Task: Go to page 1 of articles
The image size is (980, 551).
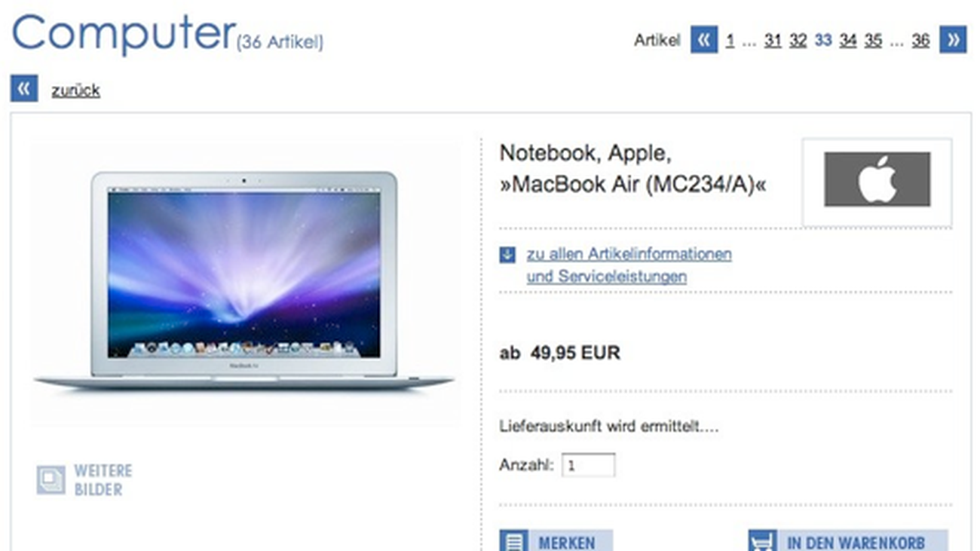Action: point(730,40)
